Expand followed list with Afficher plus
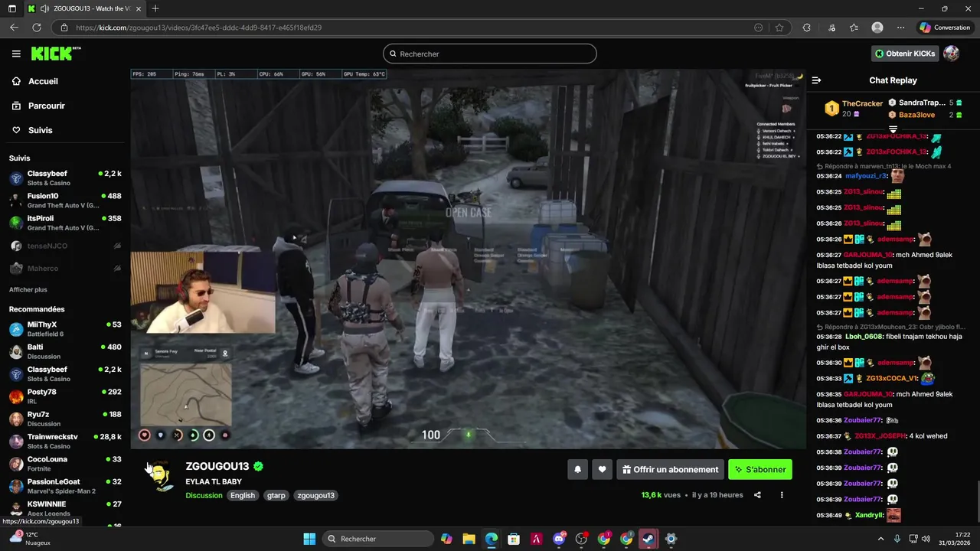 [28, 290]
